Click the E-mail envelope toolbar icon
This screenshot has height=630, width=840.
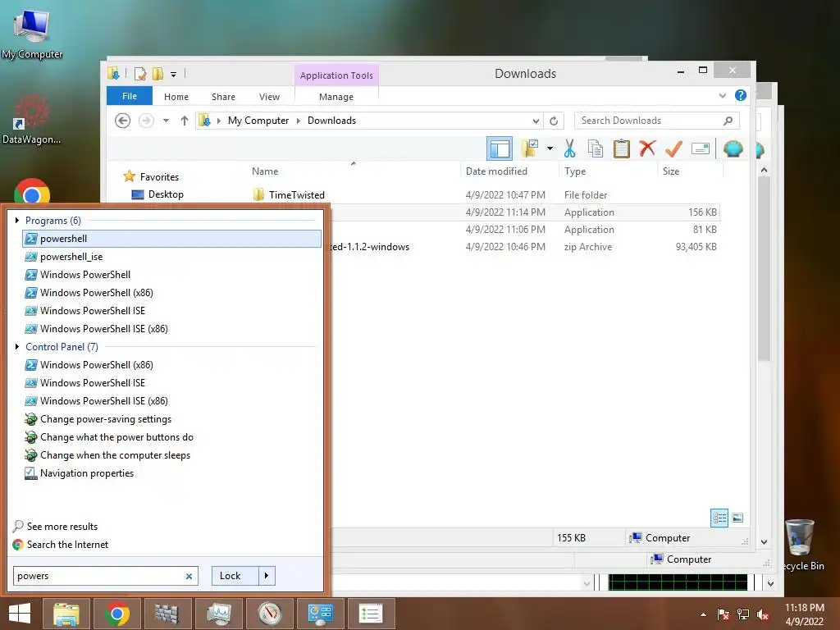tap(701, 148)
